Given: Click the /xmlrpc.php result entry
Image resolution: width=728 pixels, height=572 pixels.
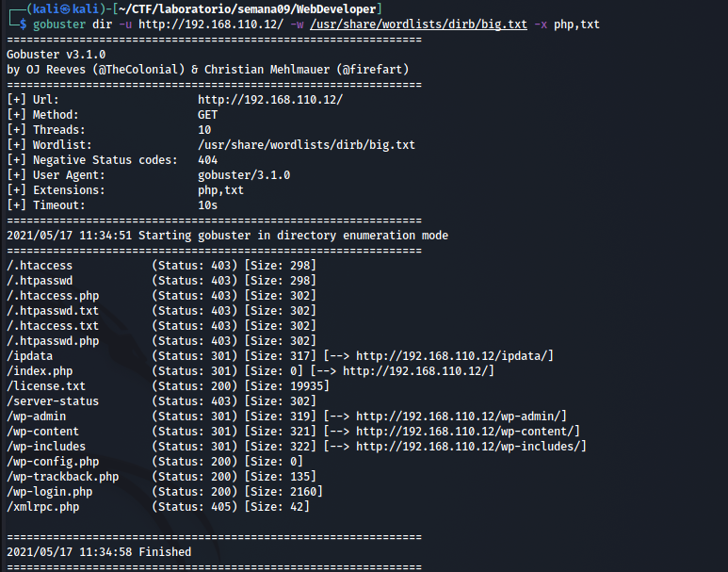Looking at the screenshot, I should coord(42,506).
